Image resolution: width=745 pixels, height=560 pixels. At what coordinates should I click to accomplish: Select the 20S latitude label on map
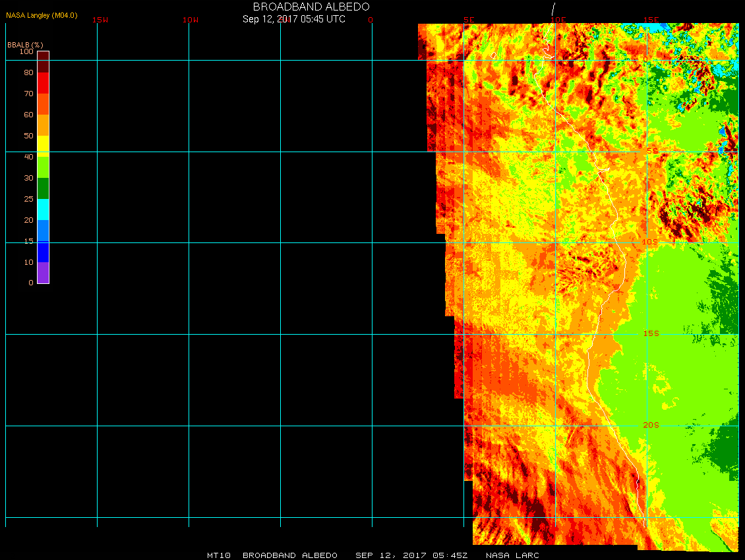tap(651, 425)
